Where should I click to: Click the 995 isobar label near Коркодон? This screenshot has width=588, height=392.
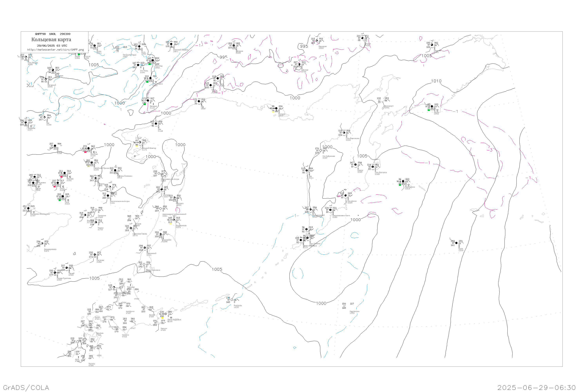304,46
